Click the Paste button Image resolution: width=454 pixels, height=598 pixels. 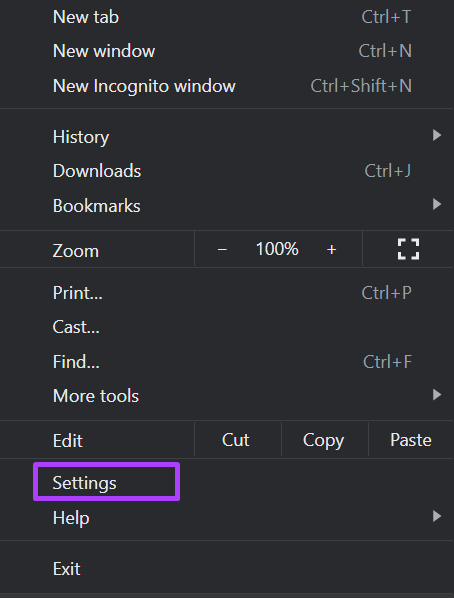411,440
